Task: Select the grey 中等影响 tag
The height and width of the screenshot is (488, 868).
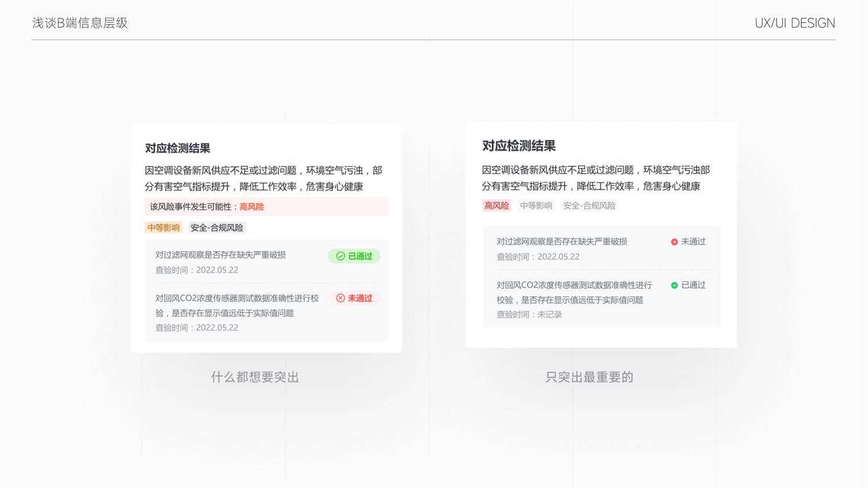Action: click(535, 206)
